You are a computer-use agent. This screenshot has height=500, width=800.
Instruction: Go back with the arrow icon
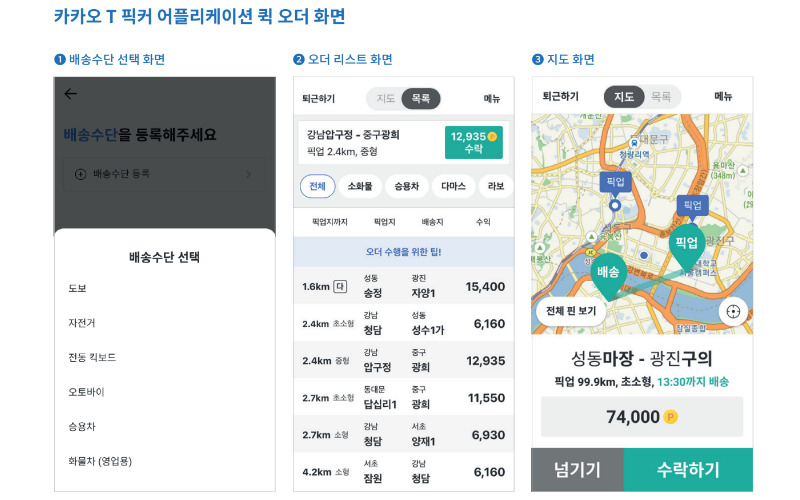[70, 93]
